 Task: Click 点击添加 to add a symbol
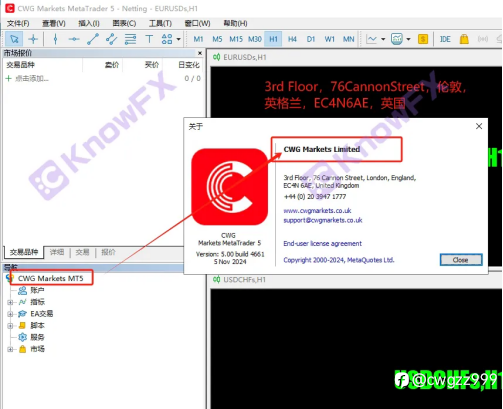[x=32, y=79]
